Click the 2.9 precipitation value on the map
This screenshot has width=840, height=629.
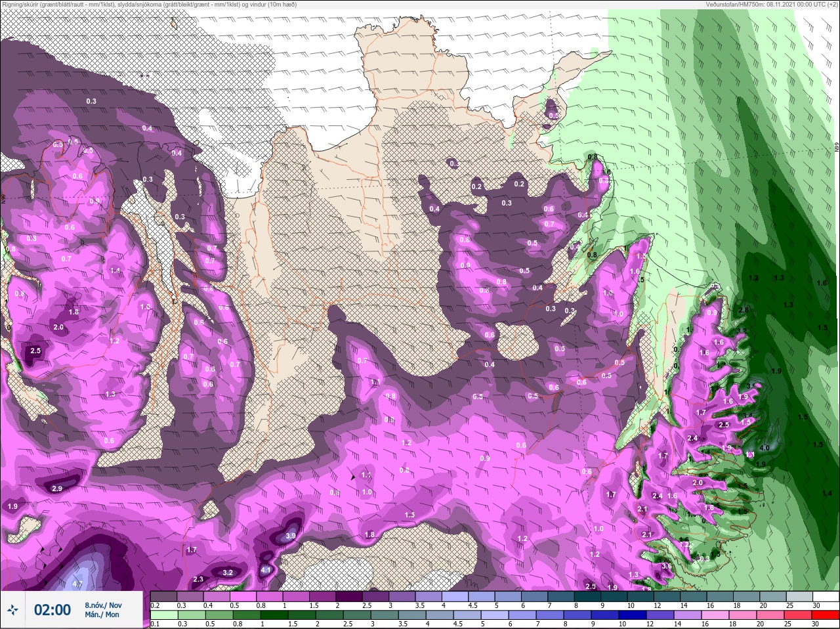point(57,488)
